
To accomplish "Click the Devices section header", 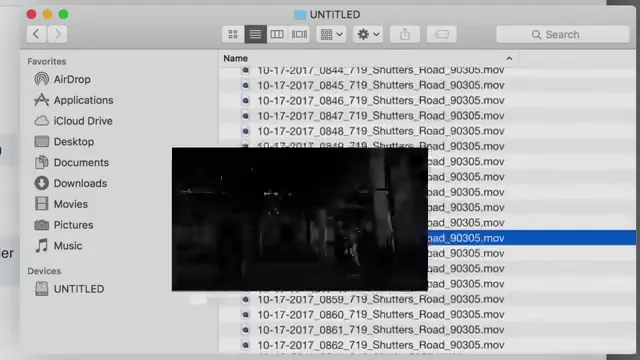I will coord(44,271).
